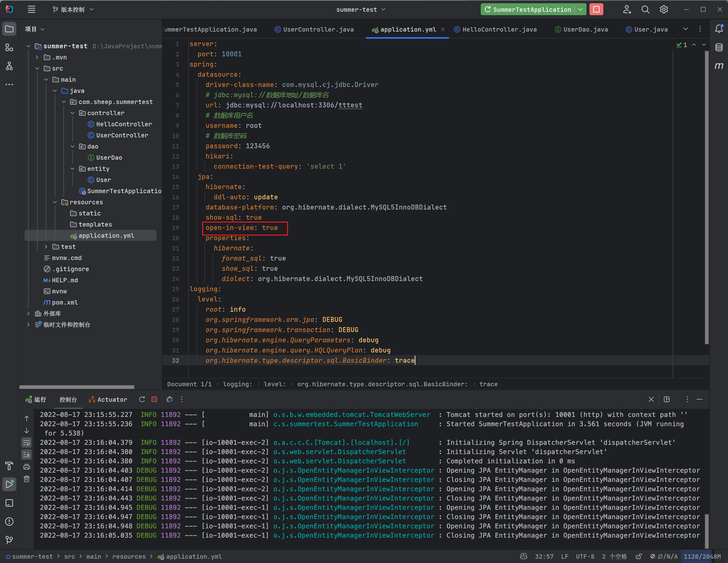Show more tool windows ellipsis
The height and width of the screenshot is (563, 728).
[x=9, y=84]
